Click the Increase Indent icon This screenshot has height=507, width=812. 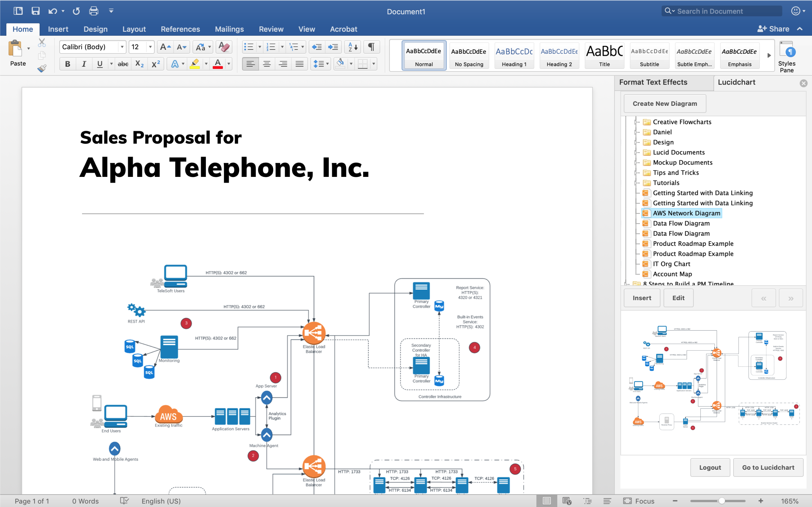(333, 47)
